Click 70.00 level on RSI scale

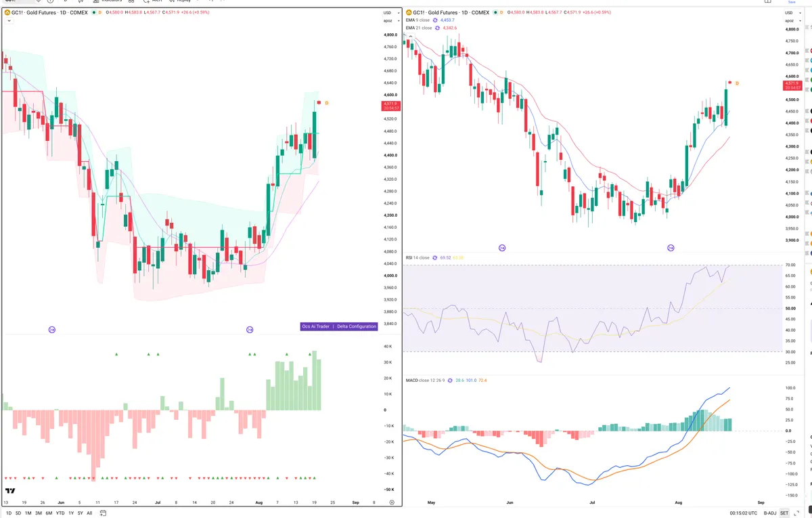792,265
